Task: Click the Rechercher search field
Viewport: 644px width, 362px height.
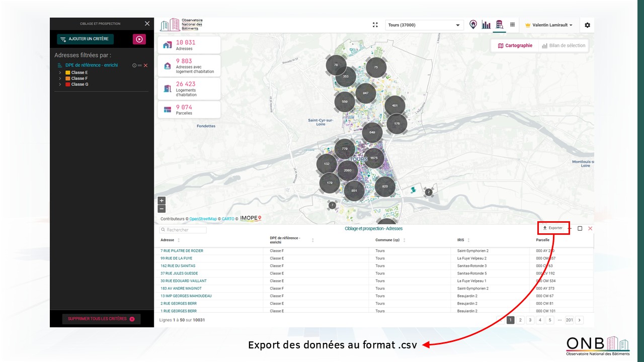Action: (x=183, y=230)
